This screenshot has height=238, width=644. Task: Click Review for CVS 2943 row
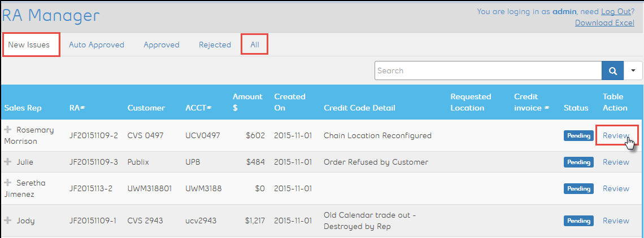pos(616,221)
